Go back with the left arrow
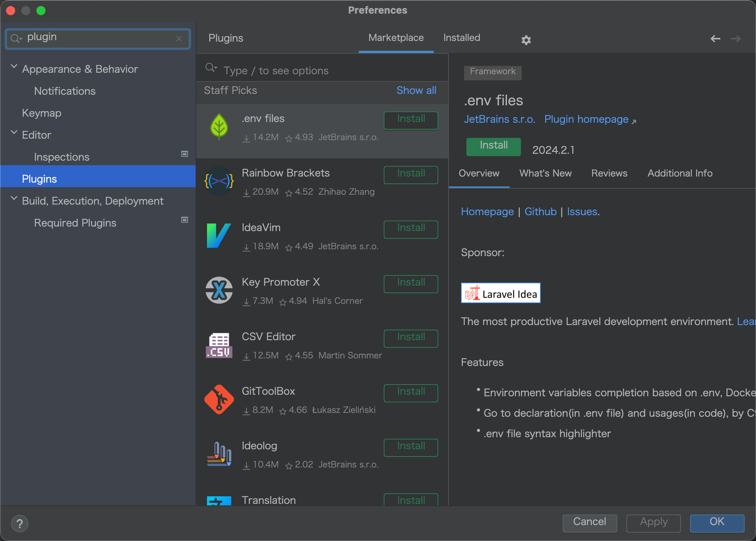This screenshot has width=756, height=541. point(715,38)
